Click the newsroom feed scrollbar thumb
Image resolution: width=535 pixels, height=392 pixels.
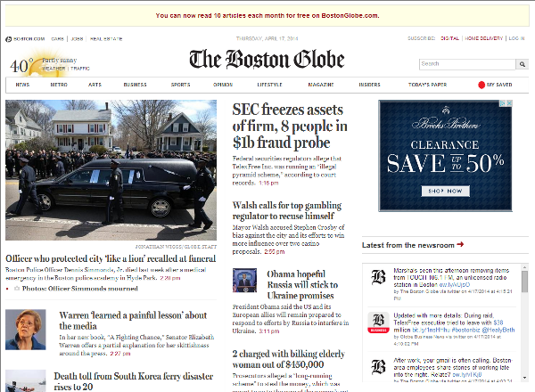click(524, 282)
